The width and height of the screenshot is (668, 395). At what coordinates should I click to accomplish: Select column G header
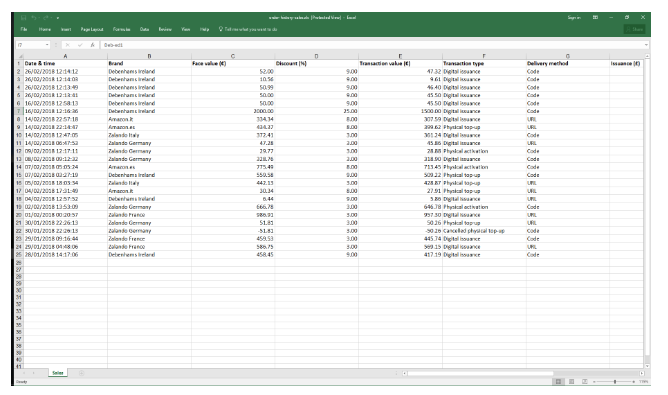(x=567, y=56)
